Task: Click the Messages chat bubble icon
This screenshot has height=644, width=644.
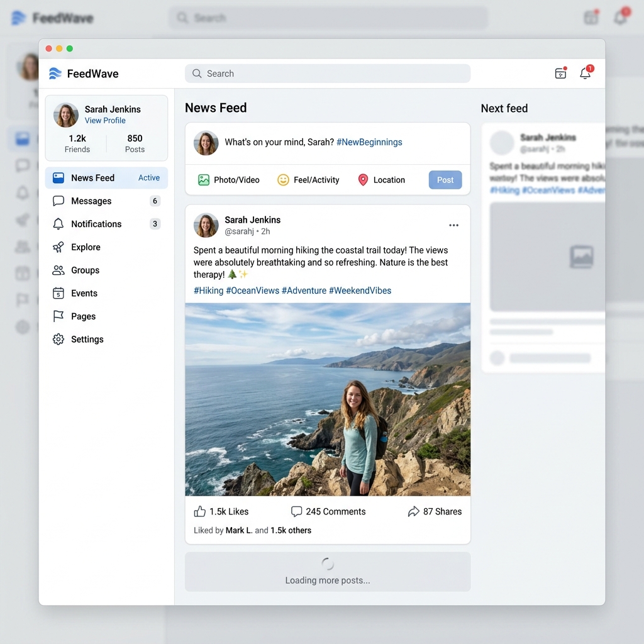Action: click(x=58, y=201)
